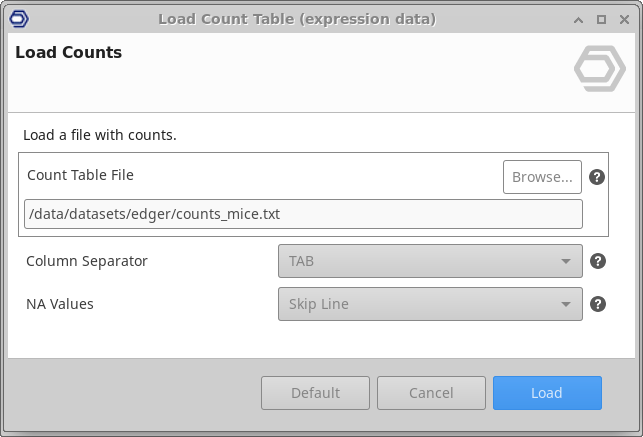View help for NA Values option

[x=597, y=304]
